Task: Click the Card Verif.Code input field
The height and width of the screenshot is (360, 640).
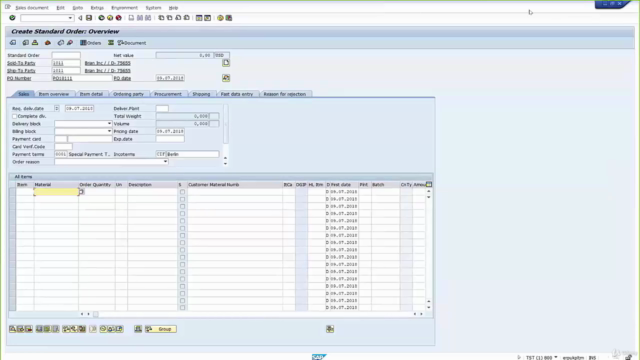Action: tap(63, 147)
